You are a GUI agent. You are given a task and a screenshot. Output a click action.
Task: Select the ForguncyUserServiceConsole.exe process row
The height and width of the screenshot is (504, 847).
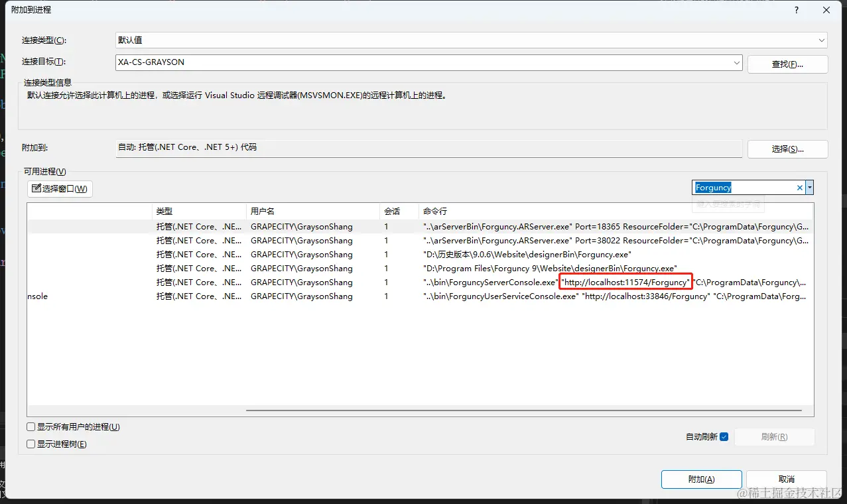coord(419,296)
